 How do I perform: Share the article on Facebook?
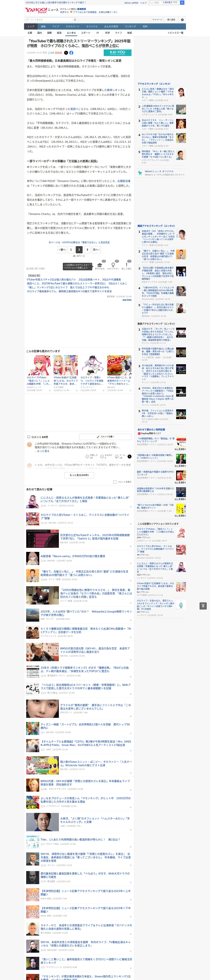pos(71,53)
